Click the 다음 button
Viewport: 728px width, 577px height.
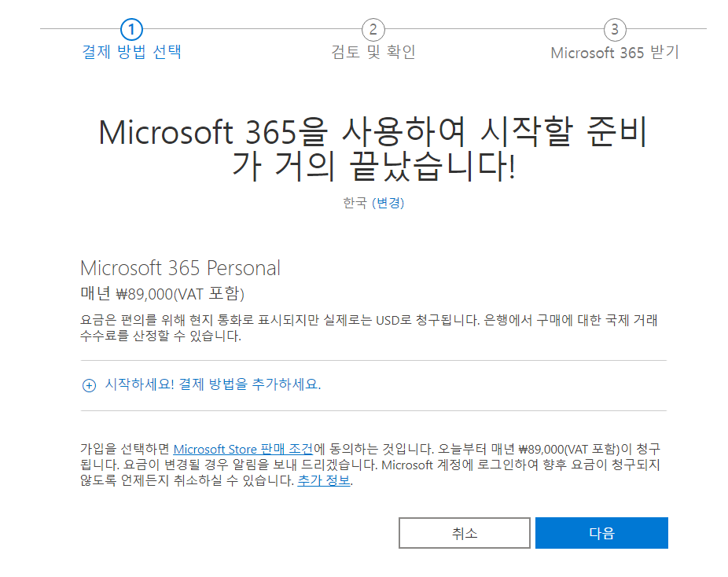pyautogui.click(x=601, y=533)
